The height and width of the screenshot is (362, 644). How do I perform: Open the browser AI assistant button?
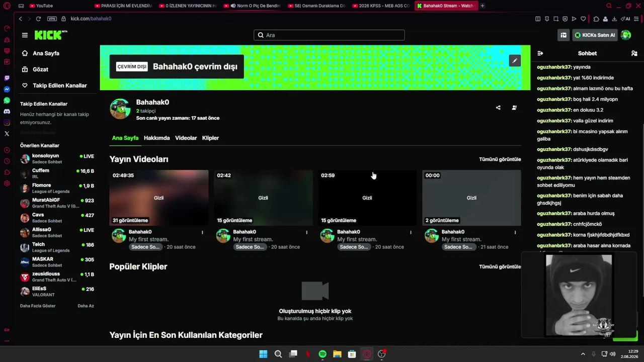click(625, 19)
